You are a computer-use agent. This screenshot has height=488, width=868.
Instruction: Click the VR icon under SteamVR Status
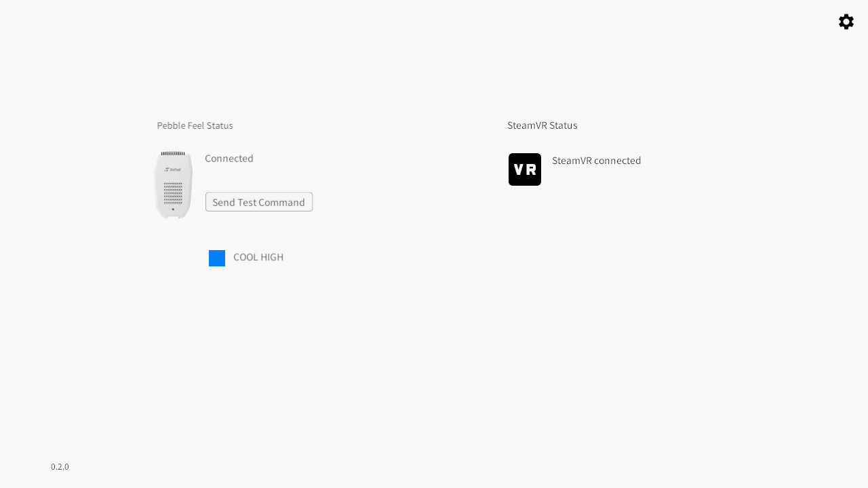click(525, 169)
